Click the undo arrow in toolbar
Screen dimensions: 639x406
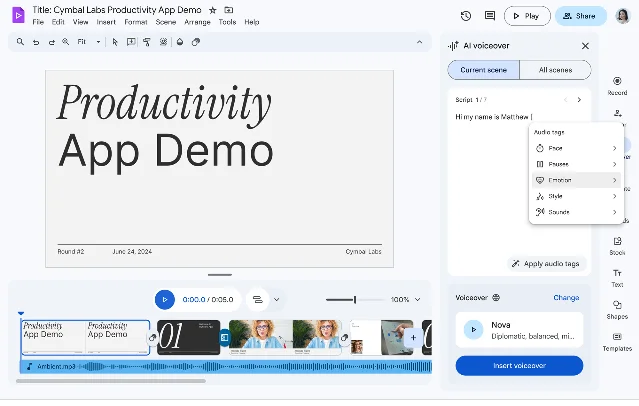(36, 42)
